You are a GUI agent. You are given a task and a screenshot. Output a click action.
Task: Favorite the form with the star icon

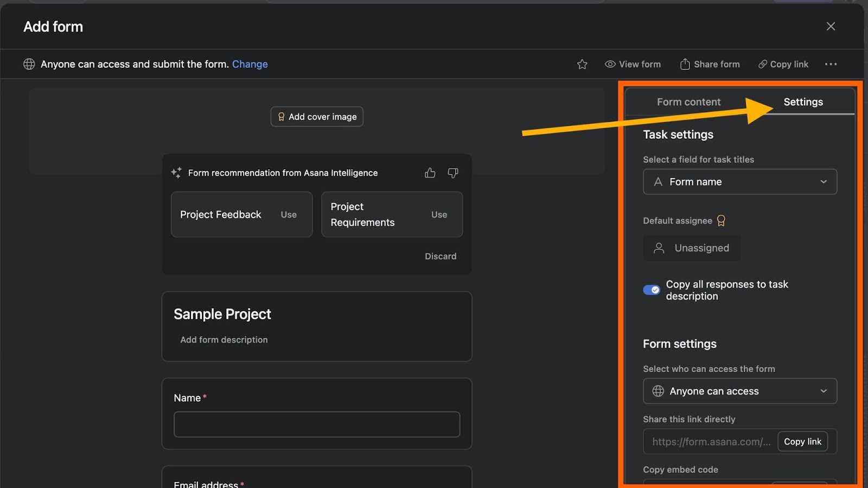coord(582,65)
